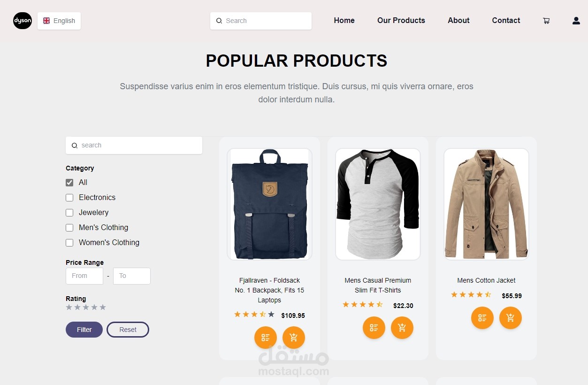Image resolution: width=588 pixels, height=385 pixels.
Task: View details of Mens Cotton Jacket
Action: tap(482, 318)
